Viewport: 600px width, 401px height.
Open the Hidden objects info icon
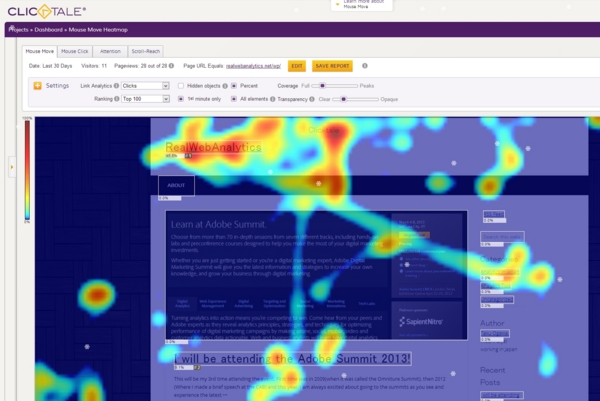(x=225, y=86)
